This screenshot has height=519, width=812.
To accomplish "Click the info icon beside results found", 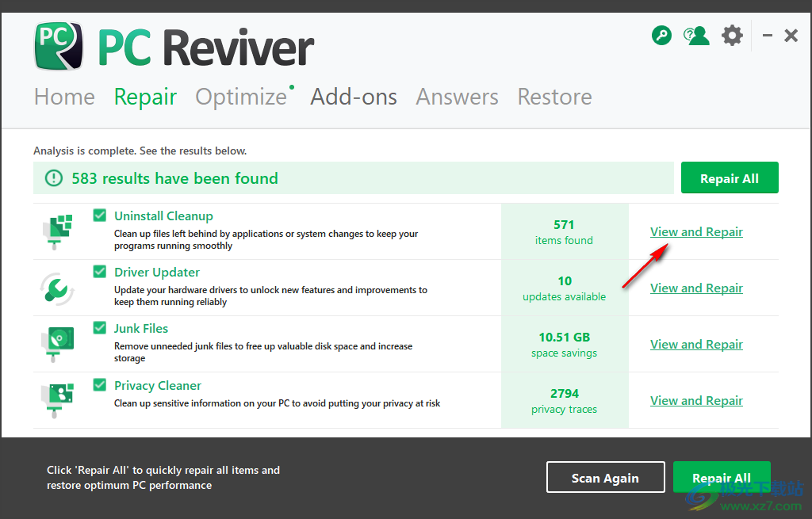I will (54, 178).
